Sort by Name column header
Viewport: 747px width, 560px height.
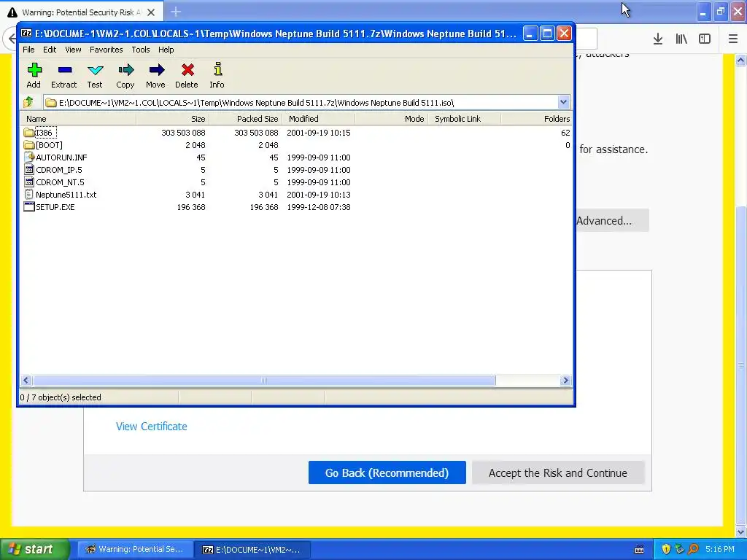point(79,119)
